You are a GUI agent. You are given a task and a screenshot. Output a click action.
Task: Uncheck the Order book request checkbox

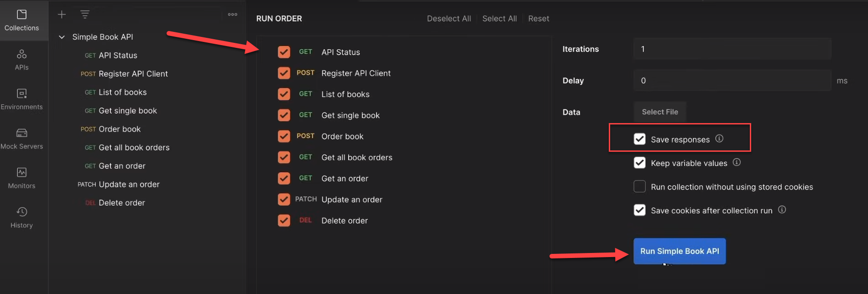pyautogui.click(x=284, y=136)
